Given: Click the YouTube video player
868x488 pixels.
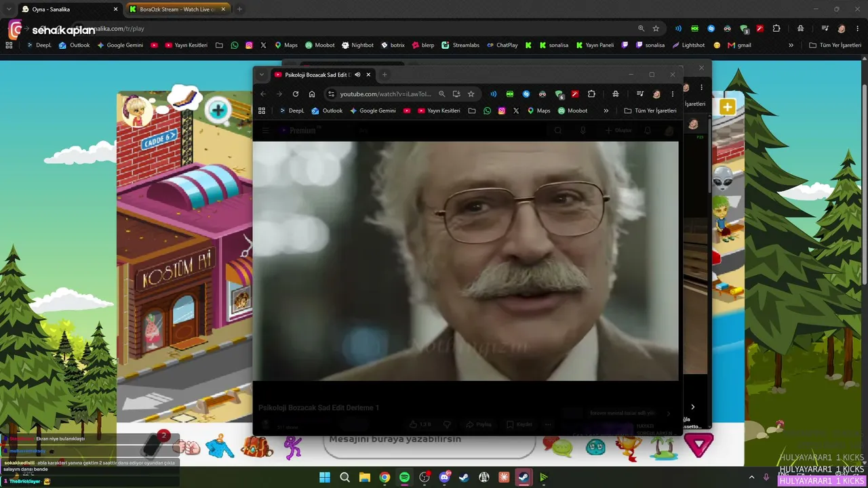Looking at the screenshot, I should [466, 261].
